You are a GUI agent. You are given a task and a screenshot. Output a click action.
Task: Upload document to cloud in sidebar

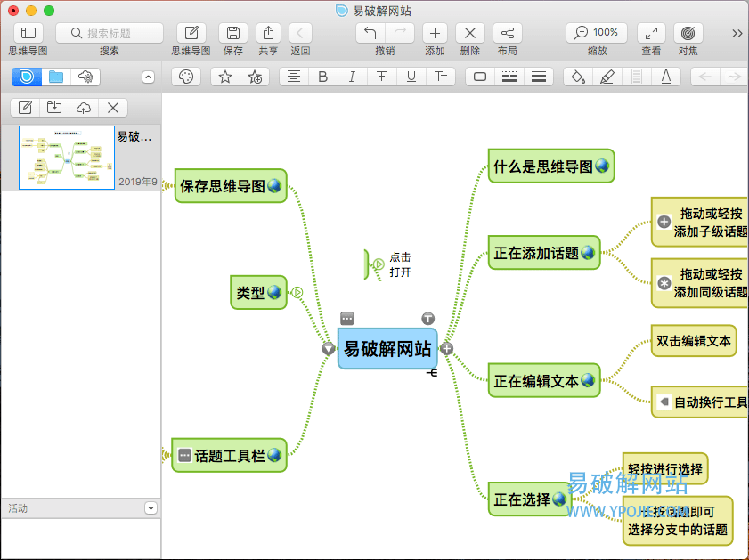pos(84,108)
